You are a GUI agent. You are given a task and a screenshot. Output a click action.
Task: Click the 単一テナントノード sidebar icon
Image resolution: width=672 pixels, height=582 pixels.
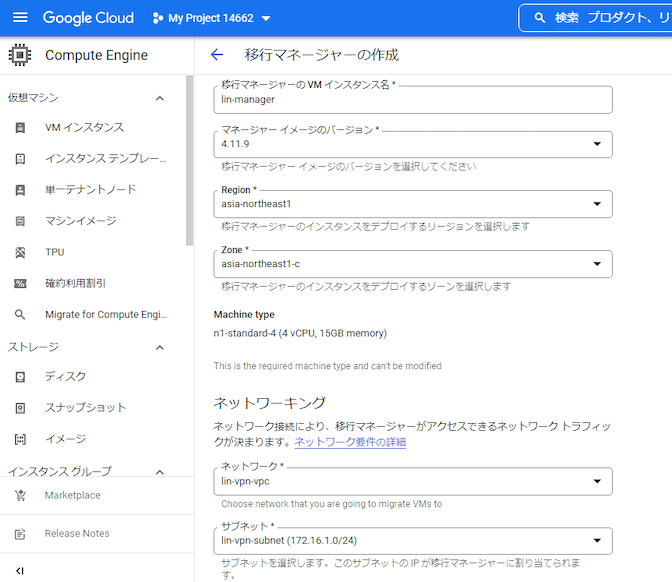[20, 190]
